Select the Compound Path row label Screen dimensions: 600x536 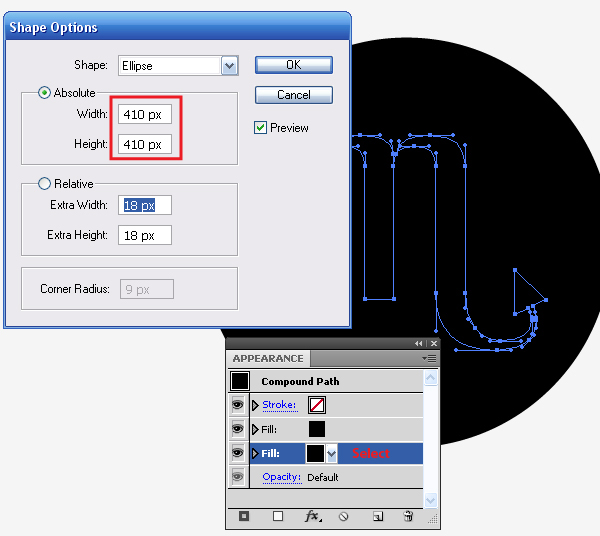tap(300, 381)
